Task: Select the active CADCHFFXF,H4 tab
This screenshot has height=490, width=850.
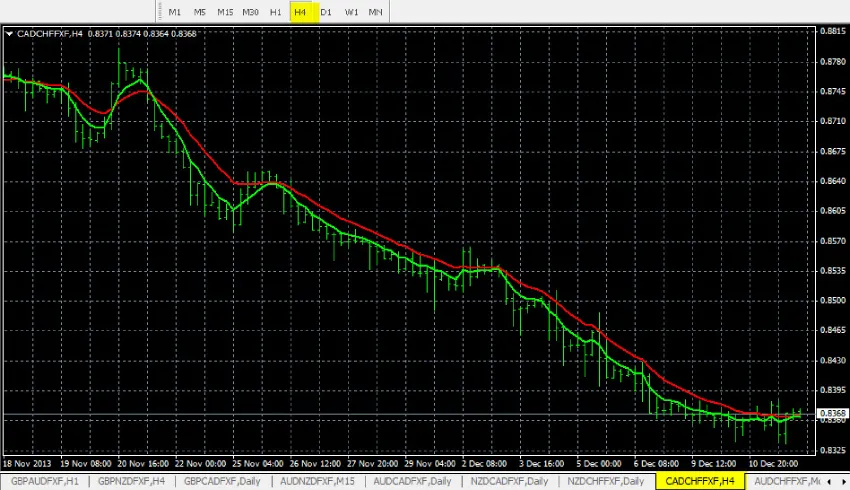Action: (x=700, y=481)
